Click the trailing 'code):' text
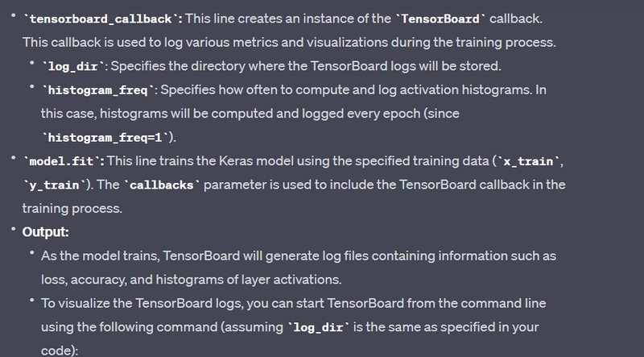Screen dimensions: 644x357 [60, 351]
